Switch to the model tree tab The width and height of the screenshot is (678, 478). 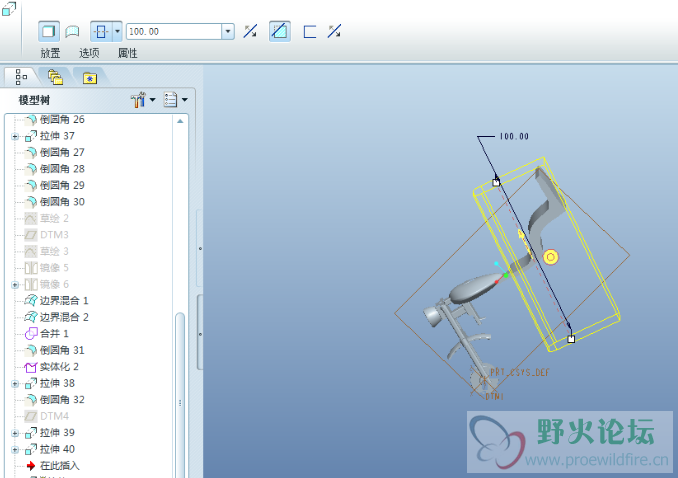click(x=21, y=77)
